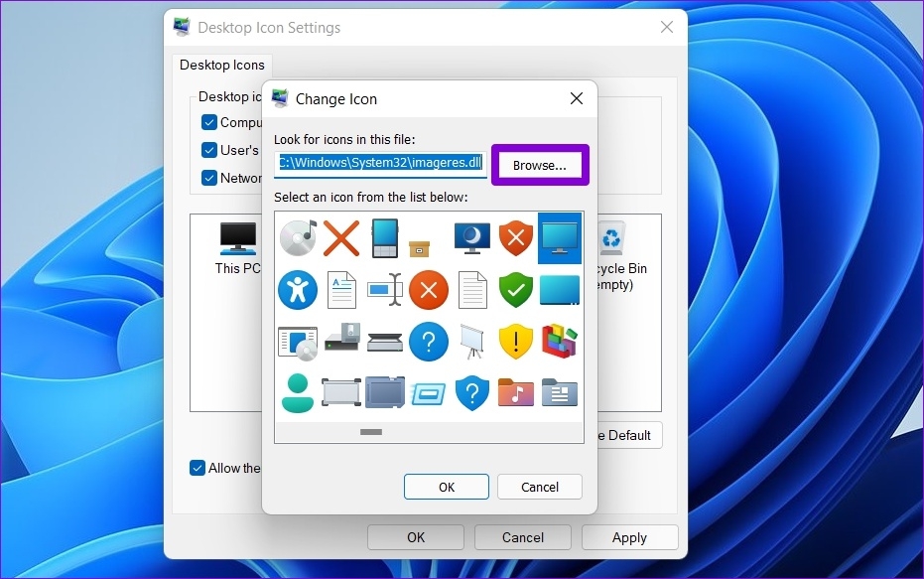Select the mobile device icon
The image size is (924, 579).
(385, 238)
